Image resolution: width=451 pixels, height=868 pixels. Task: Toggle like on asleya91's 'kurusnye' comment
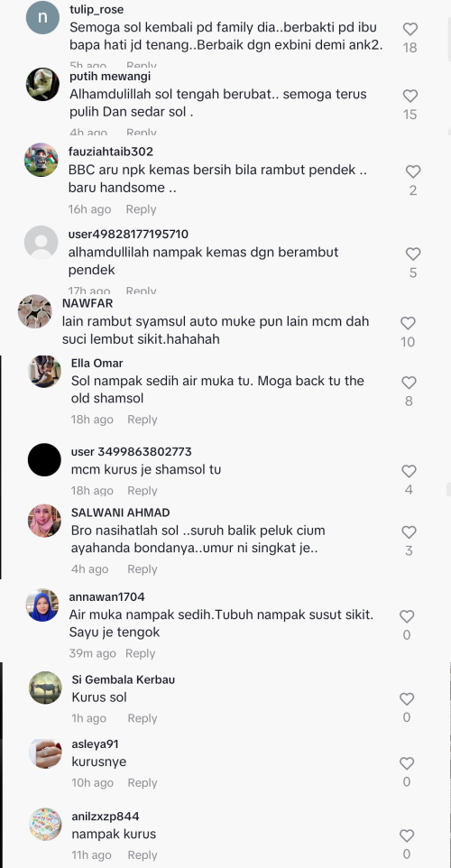click(x=407, y=763)
